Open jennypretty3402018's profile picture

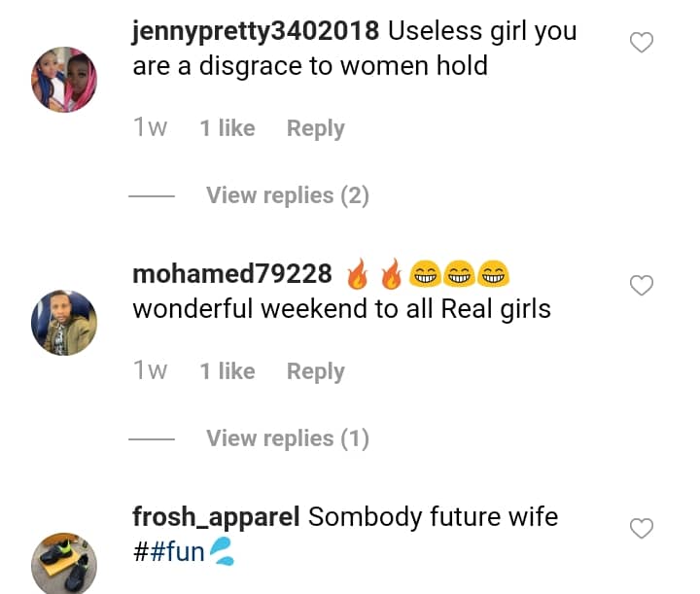tap(64, 80)
